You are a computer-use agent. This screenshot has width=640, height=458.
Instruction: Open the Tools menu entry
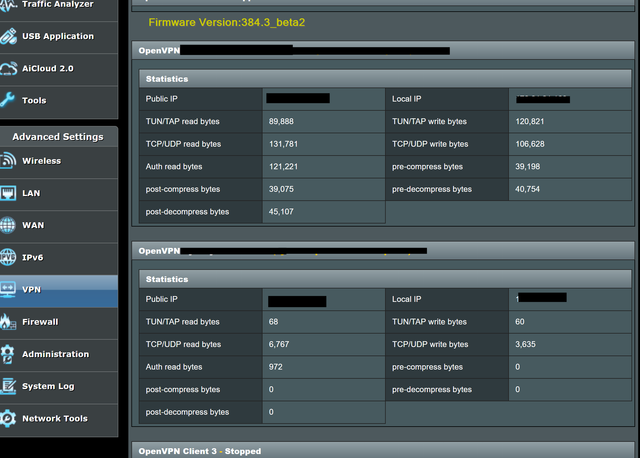tap(34, 100)
